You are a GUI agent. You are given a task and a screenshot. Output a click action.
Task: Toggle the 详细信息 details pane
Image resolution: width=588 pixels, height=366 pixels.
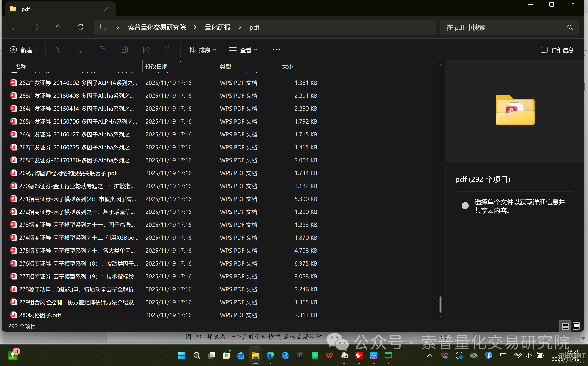(x=557, y=50)
